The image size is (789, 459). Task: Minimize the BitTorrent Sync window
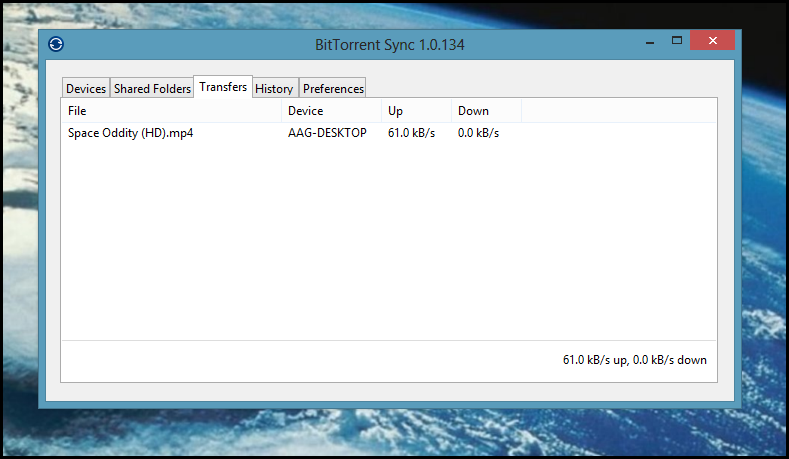[650, 41]
